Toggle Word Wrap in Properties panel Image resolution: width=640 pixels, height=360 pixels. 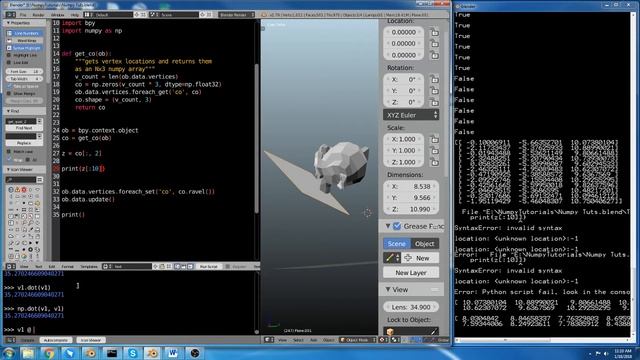click(24, 40)
